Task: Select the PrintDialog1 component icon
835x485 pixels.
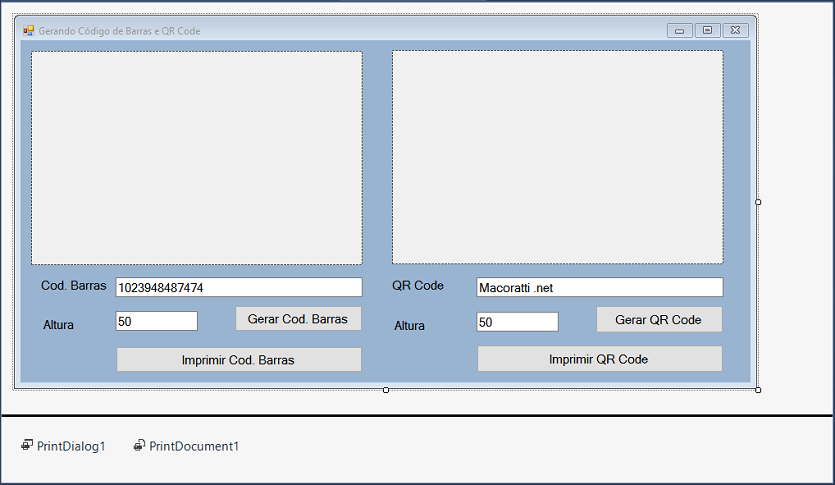Action: [x=27, y=445]
